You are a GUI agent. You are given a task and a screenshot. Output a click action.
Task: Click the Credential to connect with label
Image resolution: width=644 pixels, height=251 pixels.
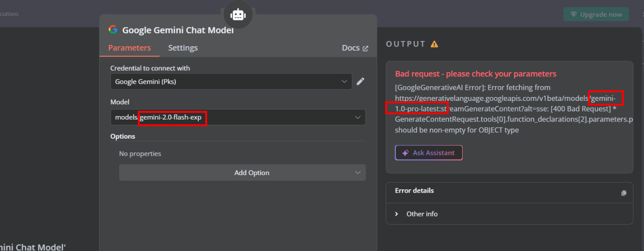(x=150, y=68)
